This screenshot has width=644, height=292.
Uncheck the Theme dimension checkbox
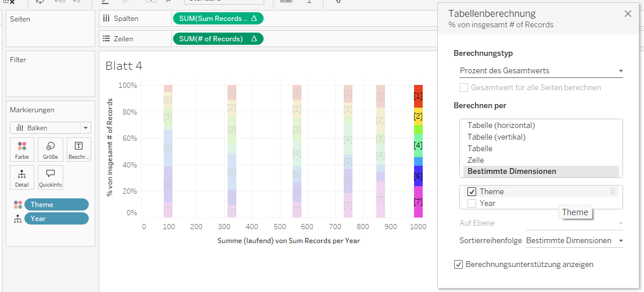(472, 191)
